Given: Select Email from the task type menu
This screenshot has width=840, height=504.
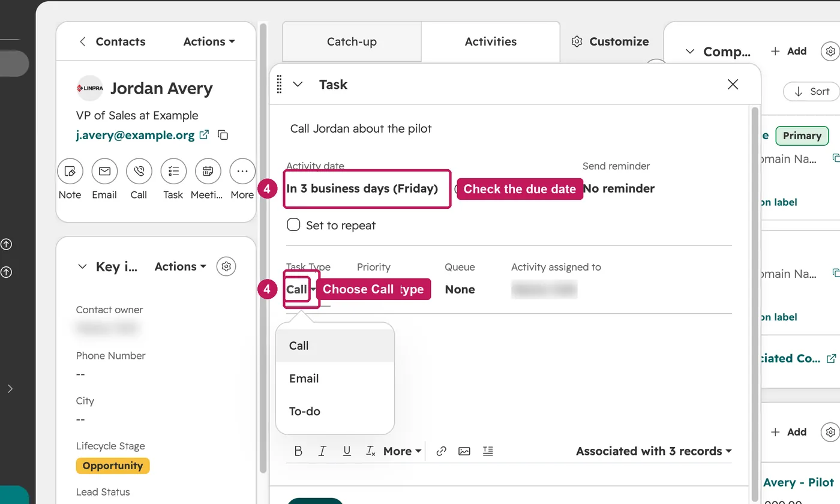Looking at the screenshot, I should point(335,379).
